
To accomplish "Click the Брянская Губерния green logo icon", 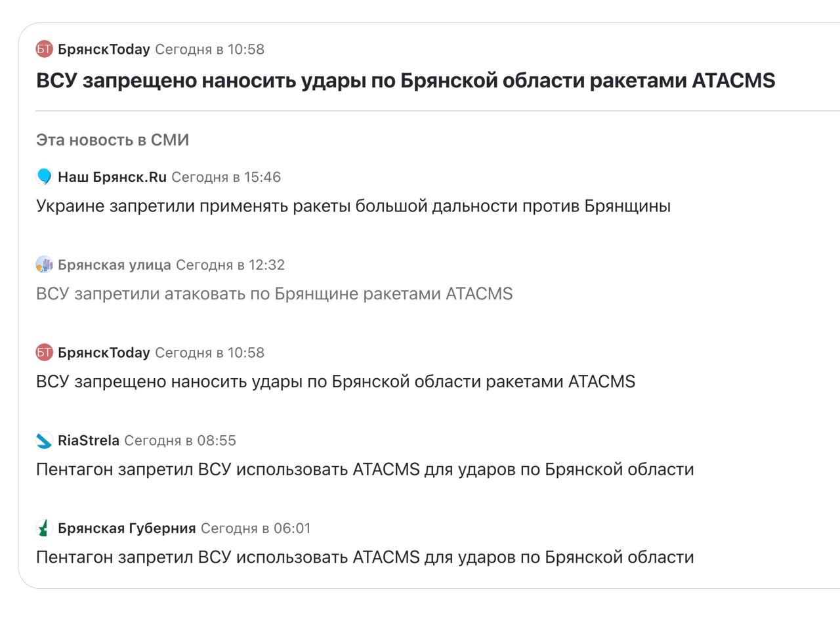I will click(44, 528).
